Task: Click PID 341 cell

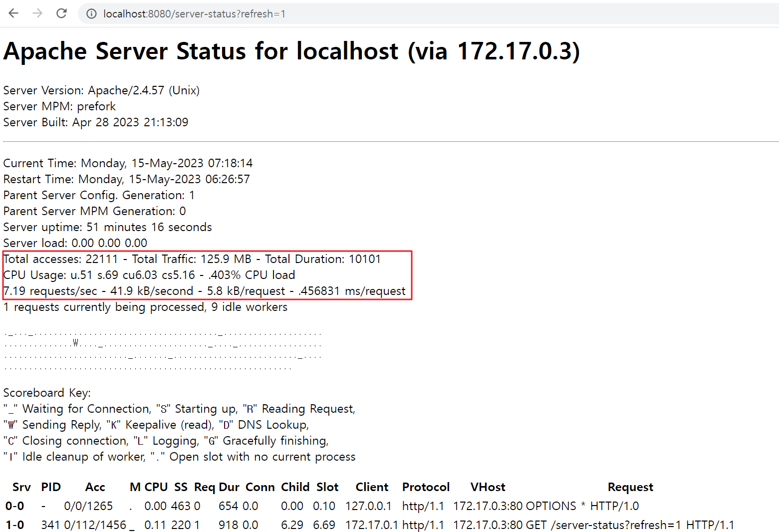Action: [x=50, y=525]
